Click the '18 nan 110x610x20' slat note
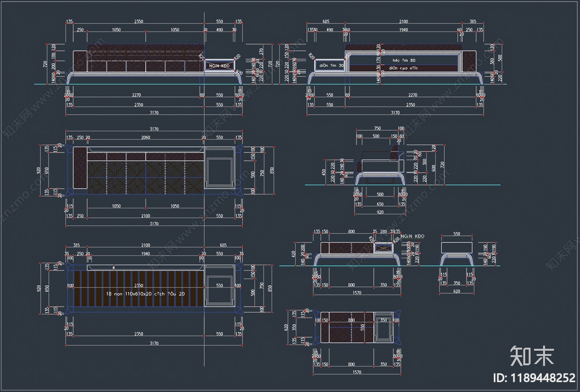This screenshot has height=392, width=580. pos(145,294)
